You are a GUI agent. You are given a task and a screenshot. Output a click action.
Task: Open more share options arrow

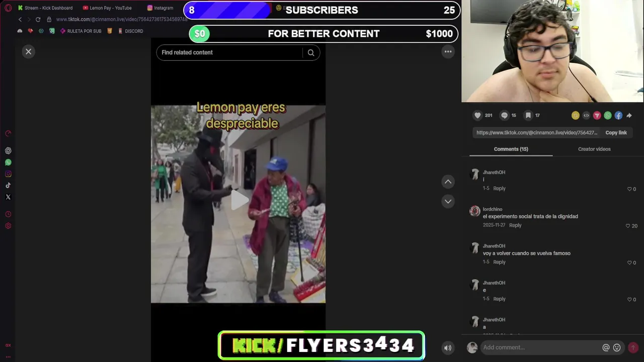pyautogui.click(x=629, y=116)
